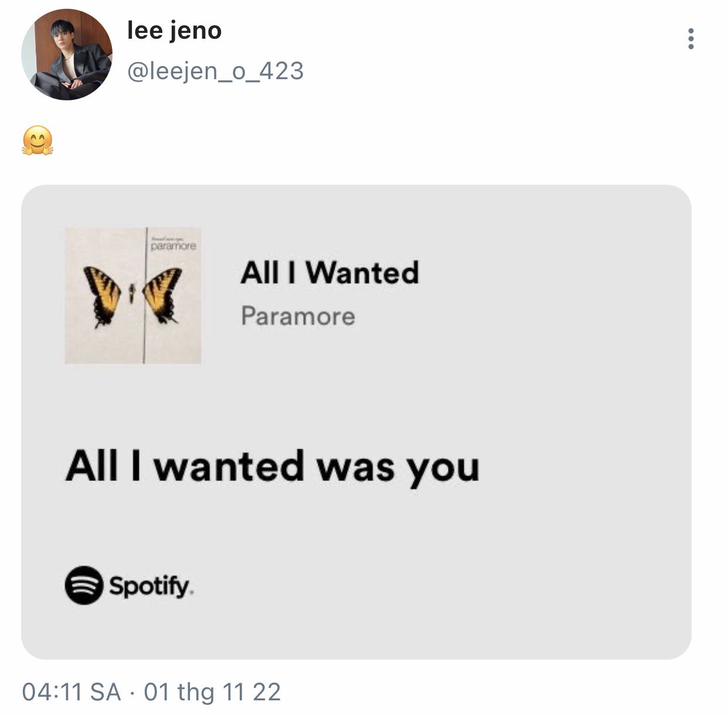Click the hugging face emoji
Viewport: 728px width, 715px height.
[38, 141]
